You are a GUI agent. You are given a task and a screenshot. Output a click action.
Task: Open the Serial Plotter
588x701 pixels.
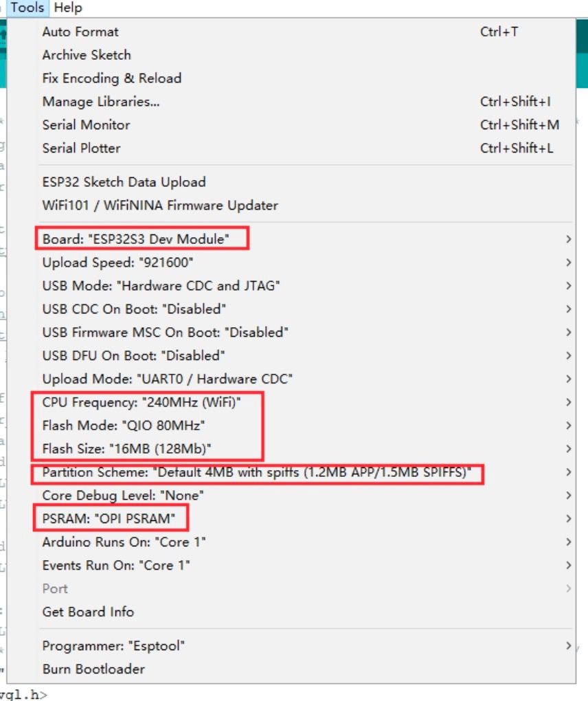291,148
